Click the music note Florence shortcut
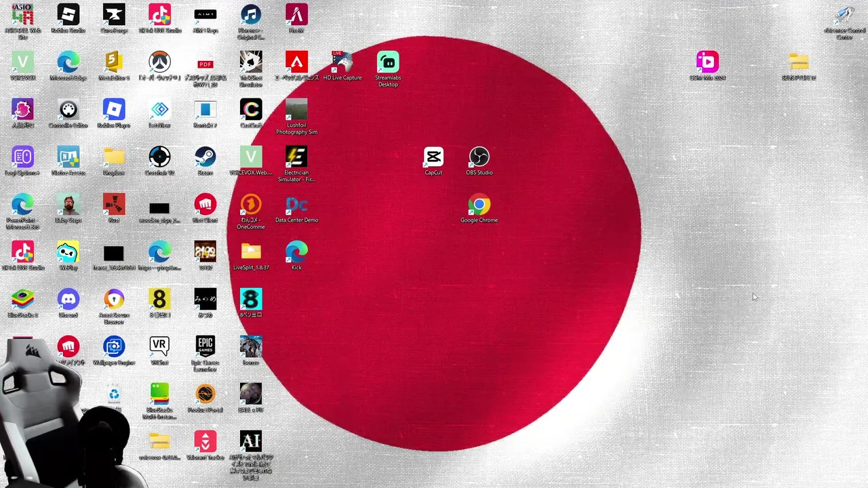The width and height of the screenshot is (868, 488). [x=251, y=15]
